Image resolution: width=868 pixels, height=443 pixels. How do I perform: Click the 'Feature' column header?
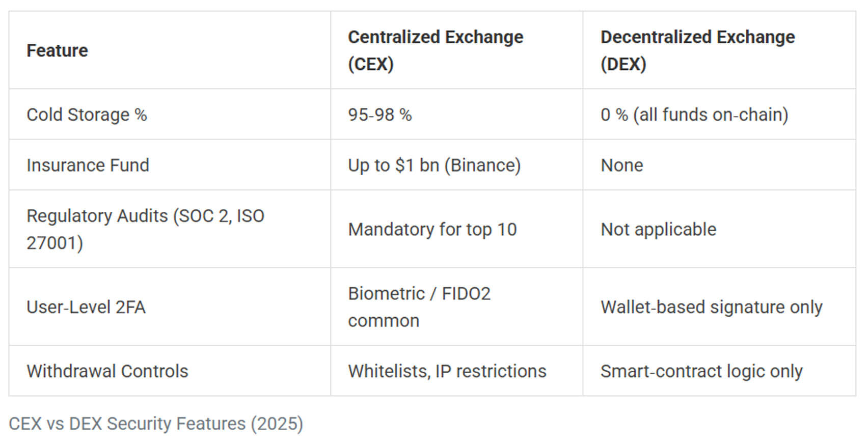[x=57, y=50]
